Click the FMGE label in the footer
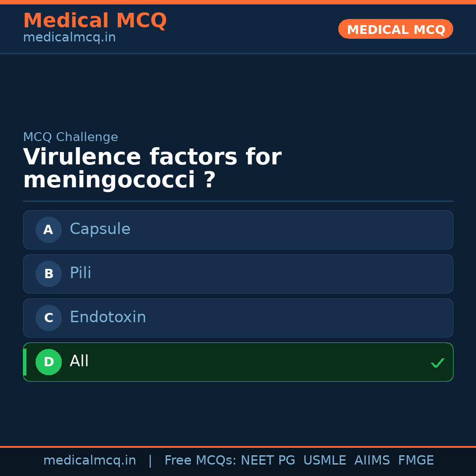 (416, 460)
